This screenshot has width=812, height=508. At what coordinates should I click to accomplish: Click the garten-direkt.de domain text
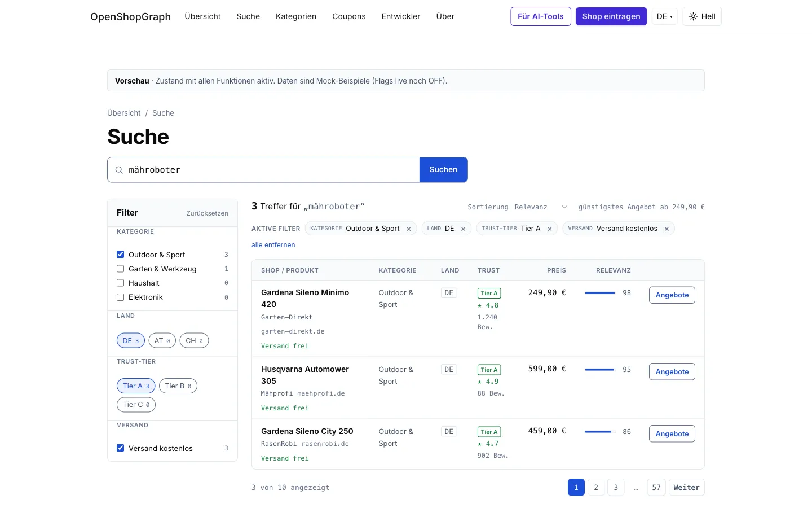pos(293,331)
